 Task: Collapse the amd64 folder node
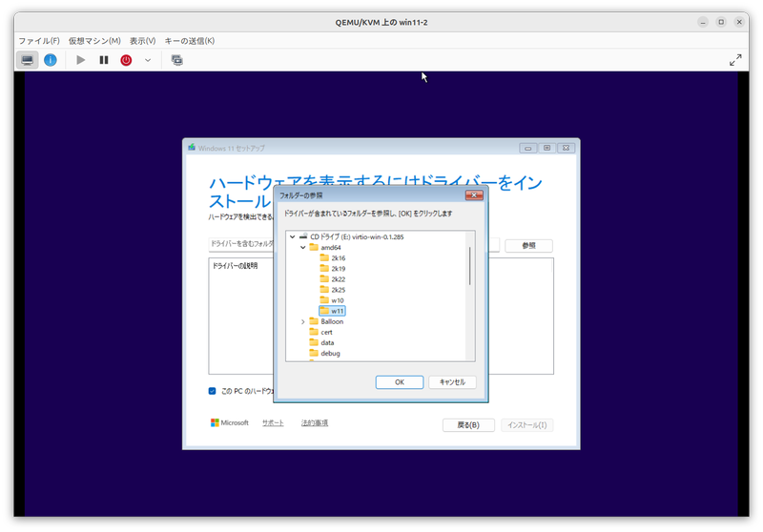[x=302, y=248]
